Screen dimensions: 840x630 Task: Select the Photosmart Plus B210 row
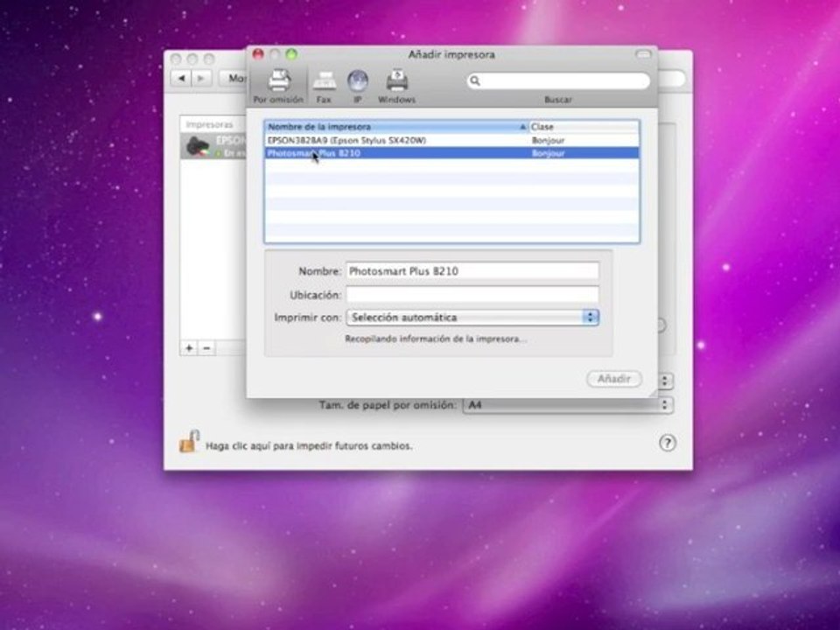451,153
